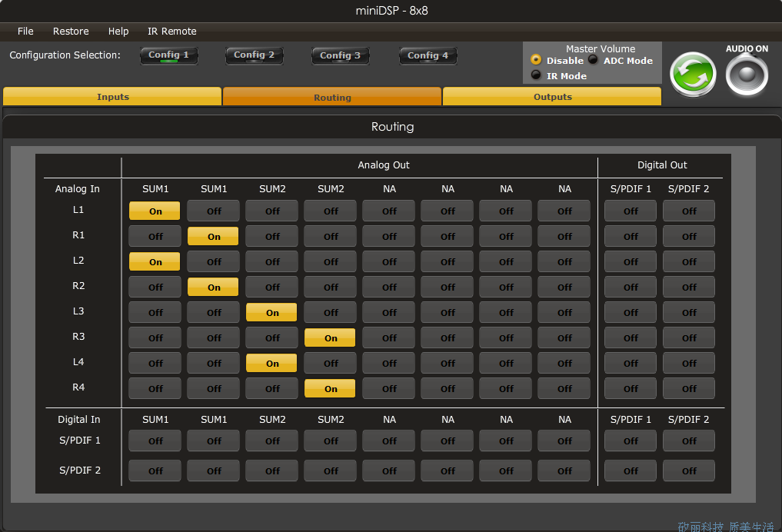The width and height of the screenshot is (782, 532).
Task: Turn off R3 to second SUM2 routing
Action: pos(330,338)
